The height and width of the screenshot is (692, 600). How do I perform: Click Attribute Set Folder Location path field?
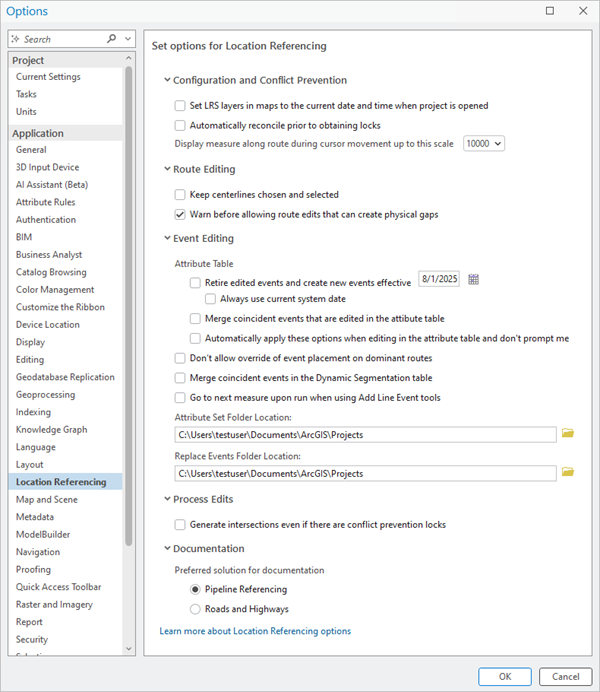(x=365, y=435)
